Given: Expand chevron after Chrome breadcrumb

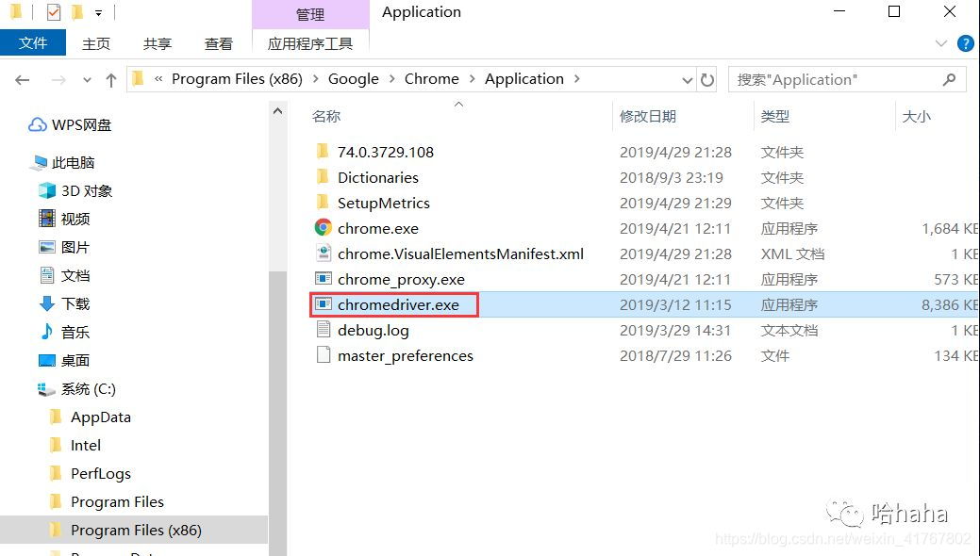Looking at the screenshot, I should point(472,79).
